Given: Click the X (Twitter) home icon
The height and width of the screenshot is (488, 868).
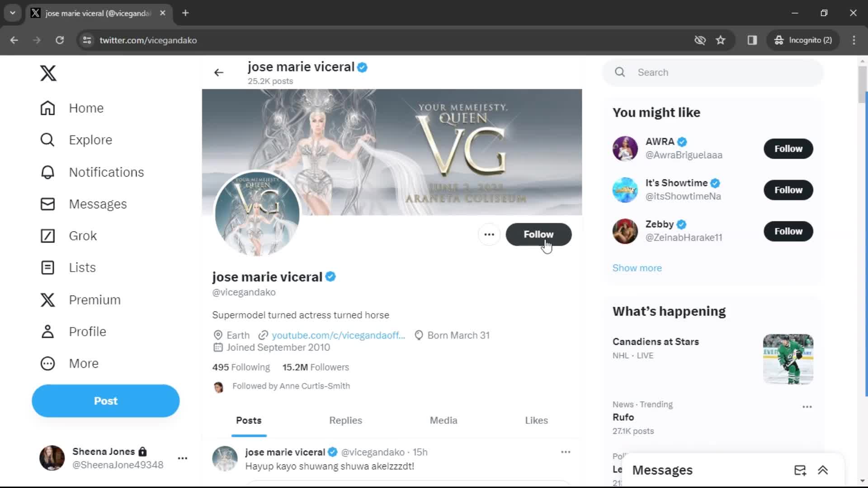Looking at the screenshot, I should point(47,73).
